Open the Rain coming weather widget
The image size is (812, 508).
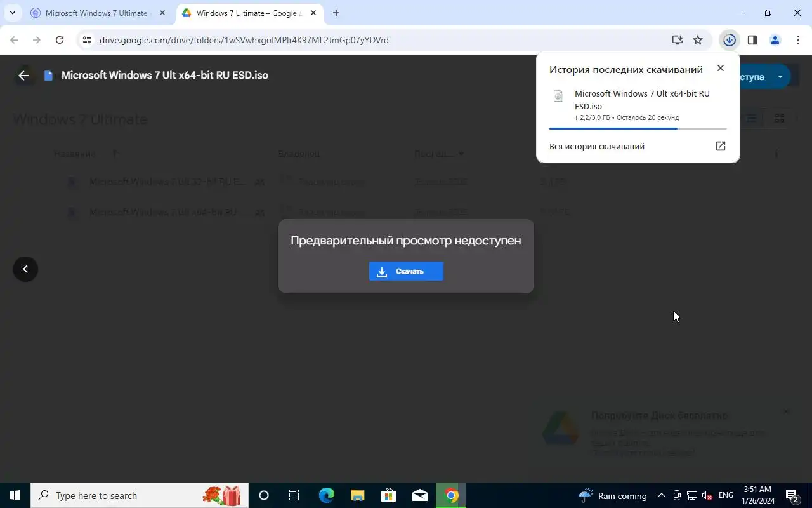point(613,495)
